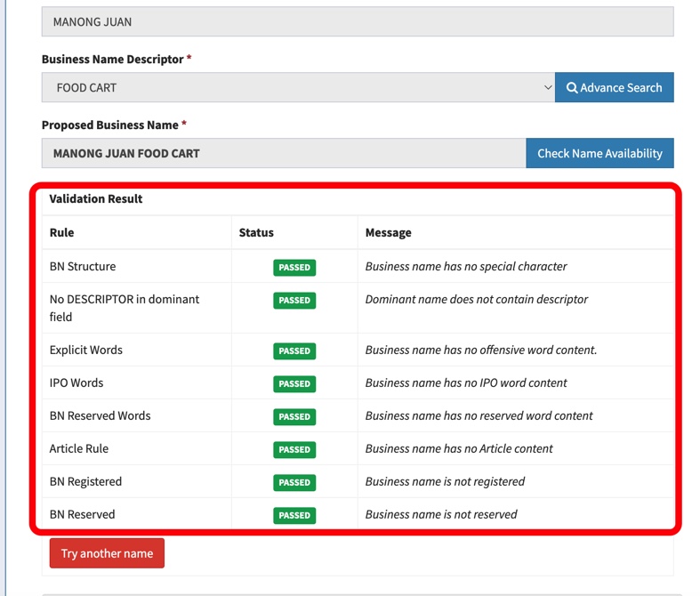Click the Message column header
Screen dimensions: 700x596
pyautogui.click(x=389, y=232)
